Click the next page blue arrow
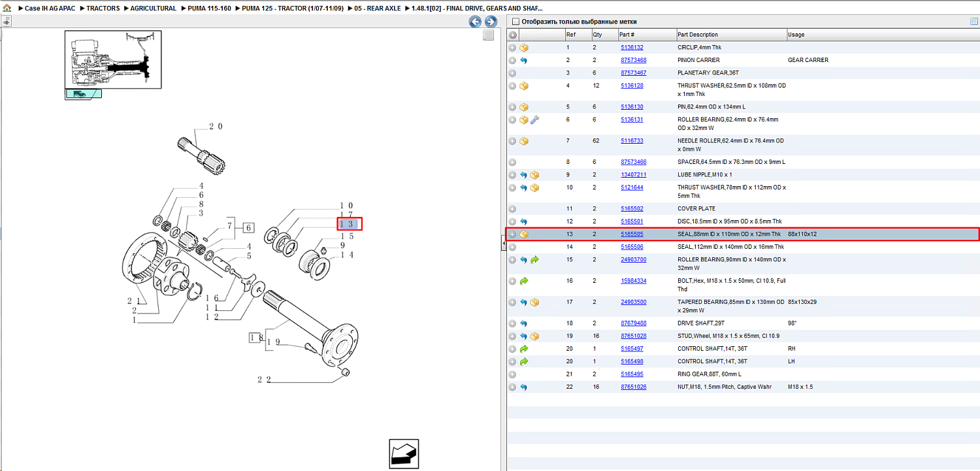The width and height of the screenshot is (980, 471). 491,22
